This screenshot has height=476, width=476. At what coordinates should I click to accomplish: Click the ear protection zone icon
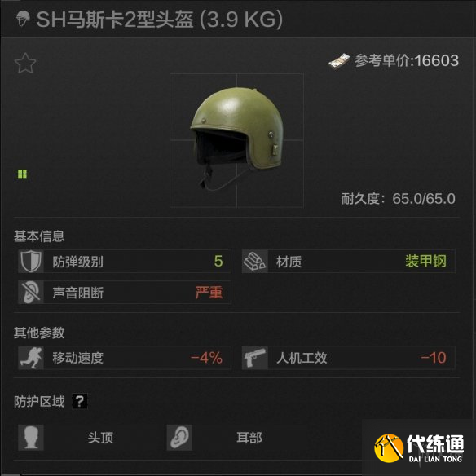(179, 438)
